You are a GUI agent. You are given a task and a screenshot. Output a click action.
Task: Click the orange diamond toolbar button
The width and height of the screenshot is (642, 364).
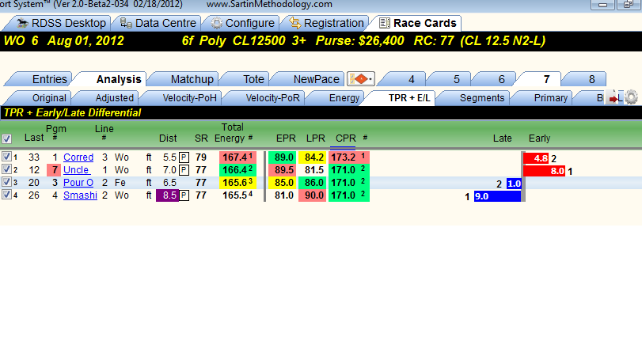pyautogui.click(x=361, y=78)
